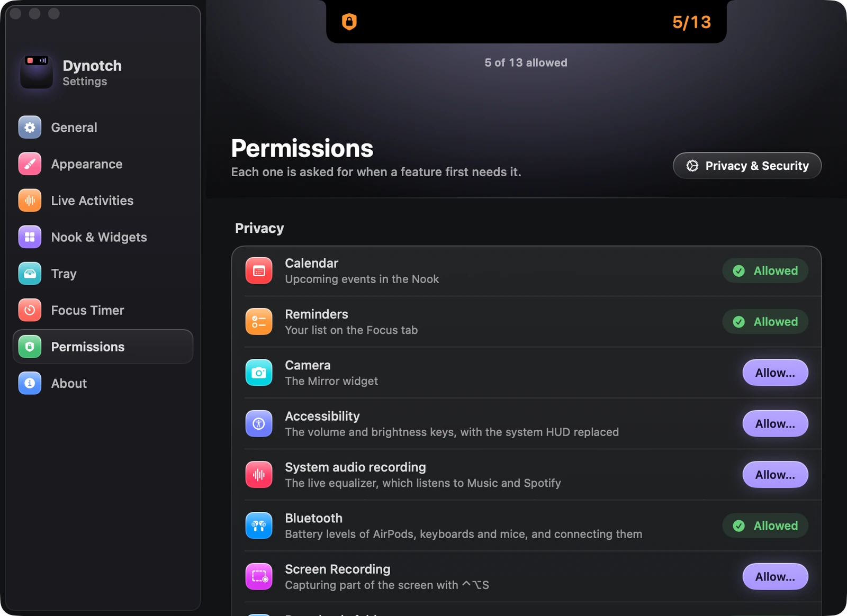Click 'Your list on the Focus tab' text
This screenshot has width=847, height=616.
pos(352,330)
